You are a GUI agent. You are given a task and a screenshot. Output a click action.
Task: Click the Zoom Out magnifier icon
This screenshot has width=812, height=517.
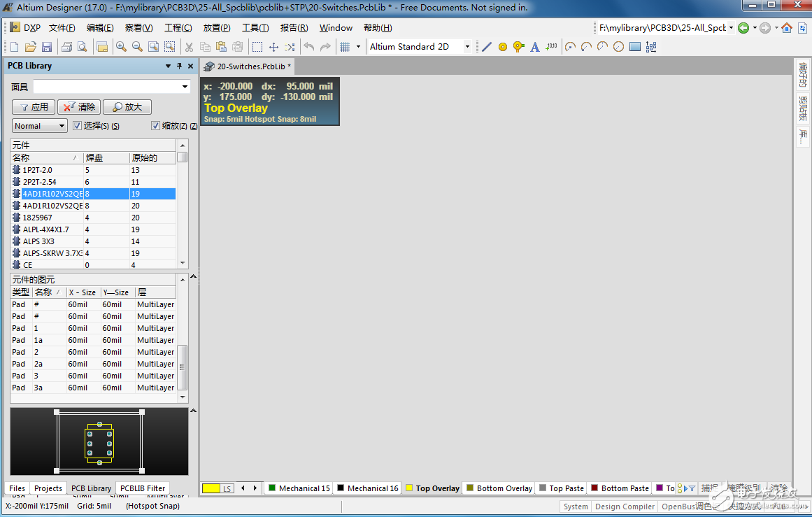[x=137, y=47]
